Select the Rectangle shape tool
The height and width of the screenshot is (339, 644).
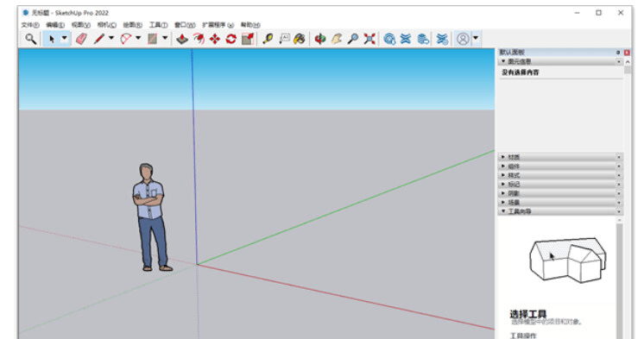click(153, 39)
